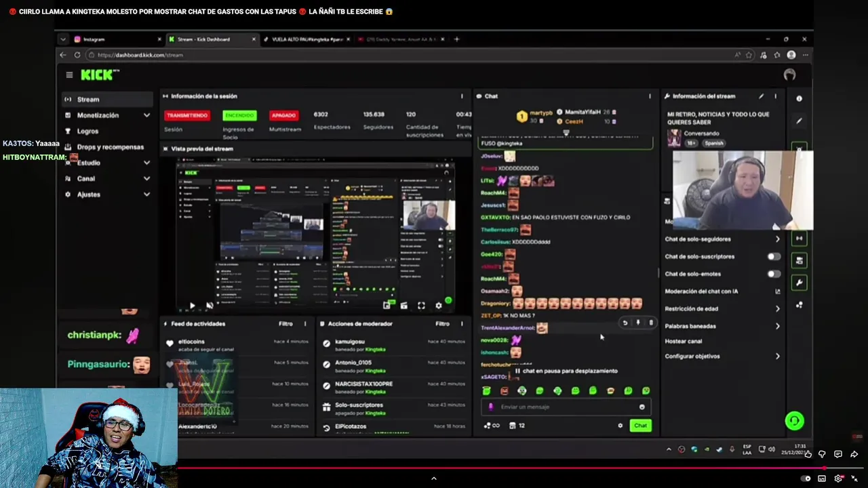868x488 pixels.
Task: Expand Ajustes sidebar section
Action: (146, 195)
